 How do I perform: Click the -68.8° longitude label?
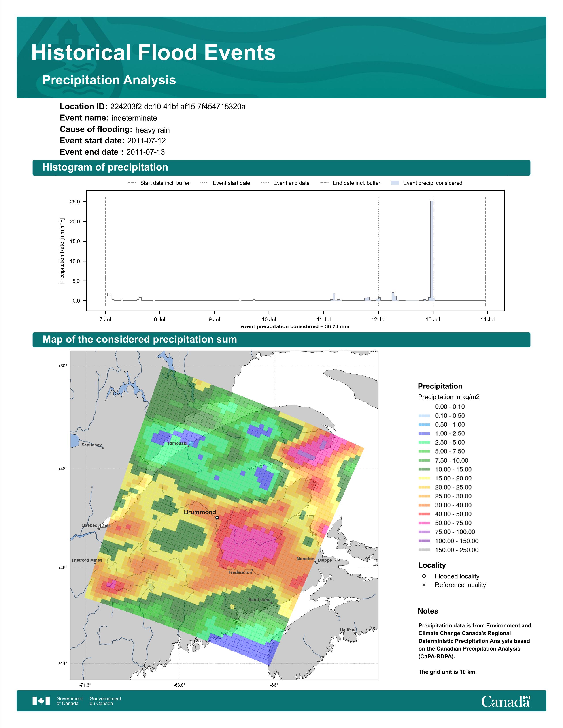point(179,685)
